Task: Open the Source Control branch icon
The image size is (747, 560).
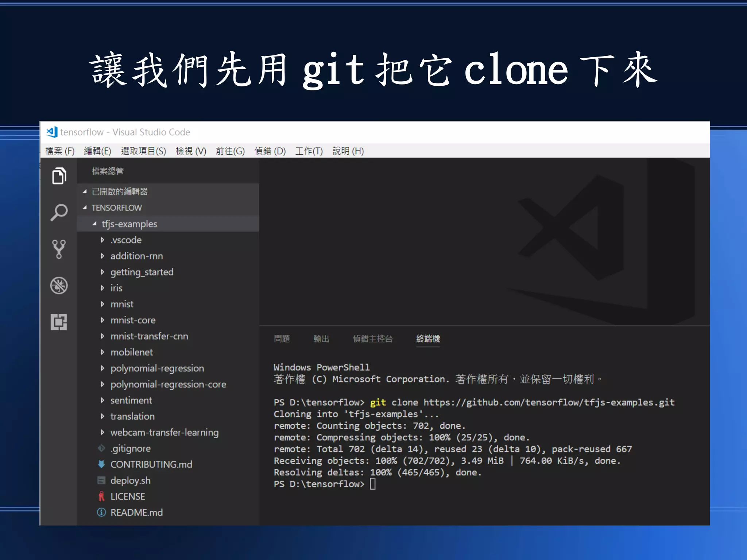Action: pyautogui.click(x=59, y=249)
